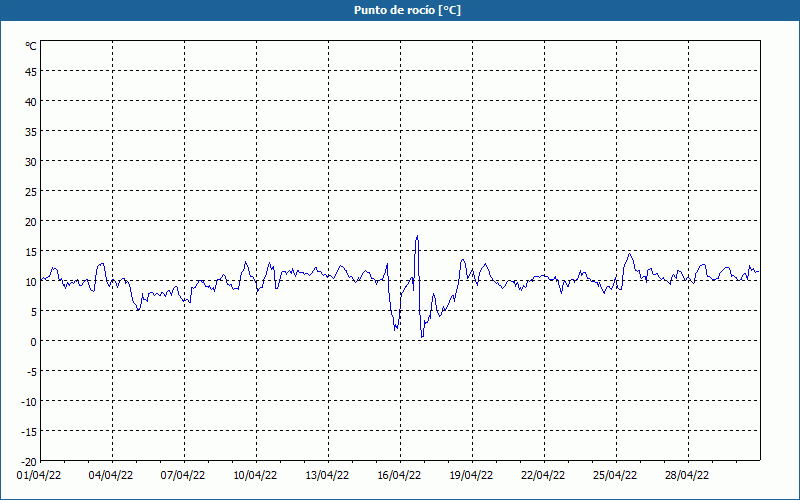Click the 20 value on the y-axis
800x500 pixels.
click(x=31, y=222)
